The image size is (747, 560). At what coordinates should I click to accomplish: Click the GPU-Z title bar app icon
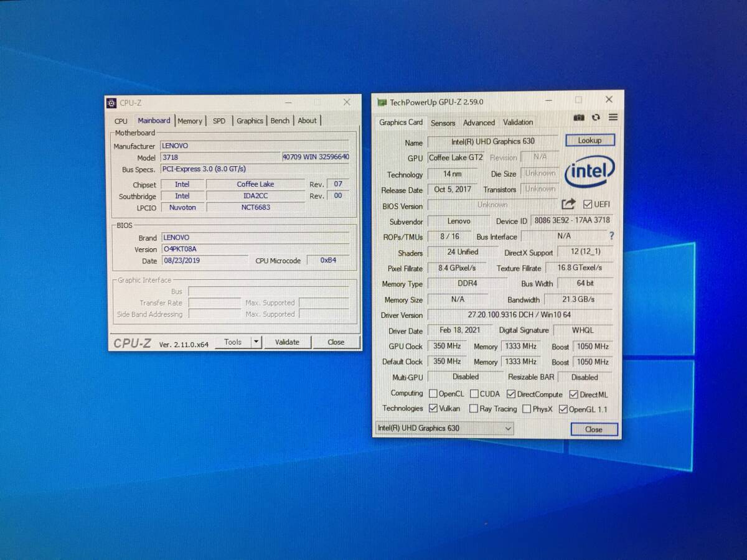(x=382, y=102)
